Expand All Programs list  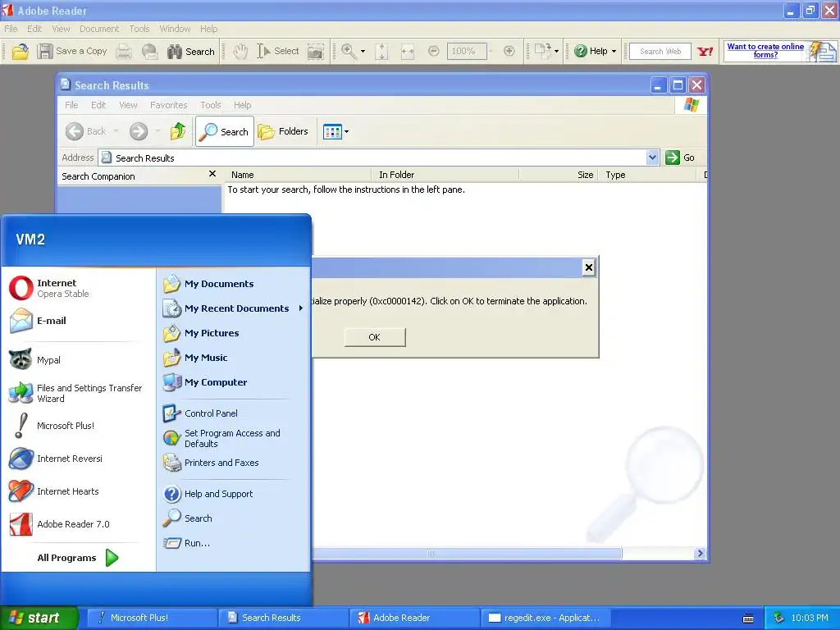click(x=78, y=558)
